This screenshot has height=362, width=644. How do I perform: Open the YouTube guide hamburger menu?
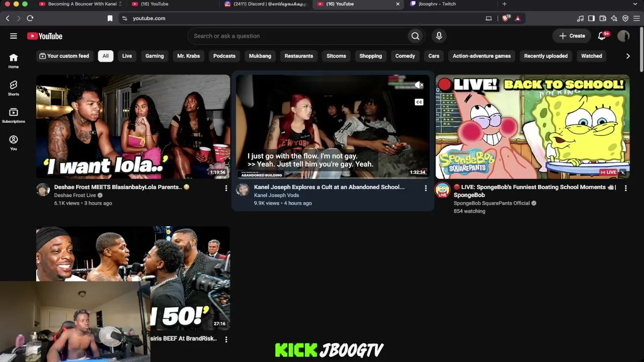14,36
